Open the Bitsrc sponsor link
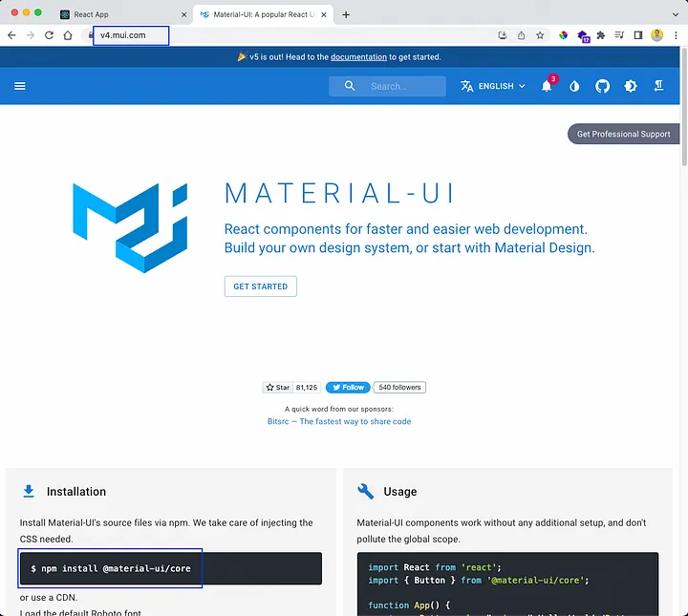 339,421
